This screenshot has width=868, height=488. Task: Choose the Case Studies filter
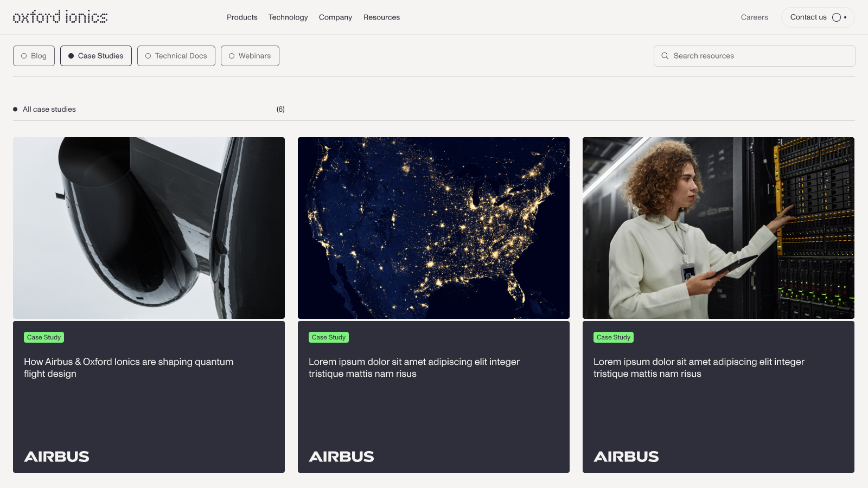pos(95,56)
